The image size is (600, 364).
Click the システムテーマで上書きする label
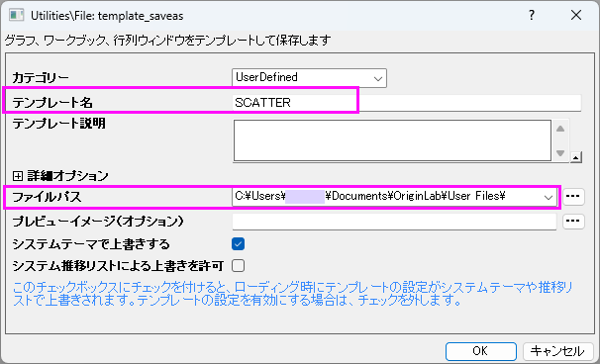(x=91, y=244)
